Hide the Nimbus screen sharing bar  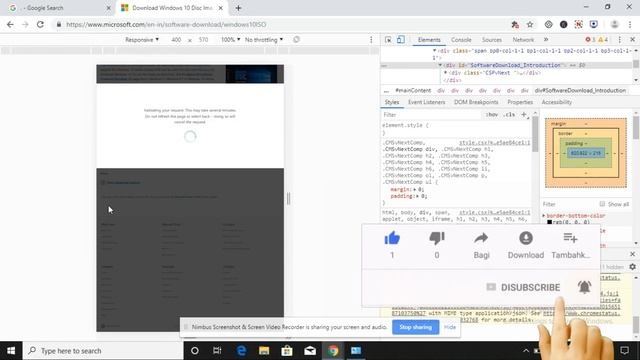450,327
